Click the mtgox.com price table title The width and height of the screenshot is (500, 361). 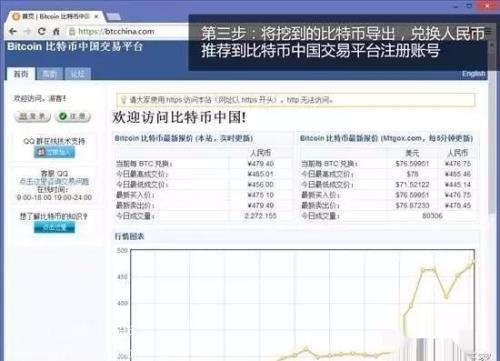pos(386,138)
